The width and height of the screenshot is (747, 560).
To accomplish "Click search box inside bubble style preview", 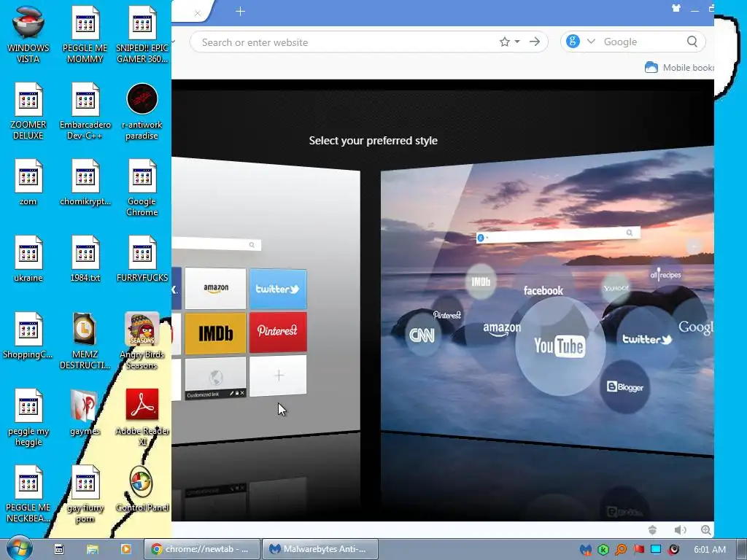I will pyautogui.click(x=558, y=234).
